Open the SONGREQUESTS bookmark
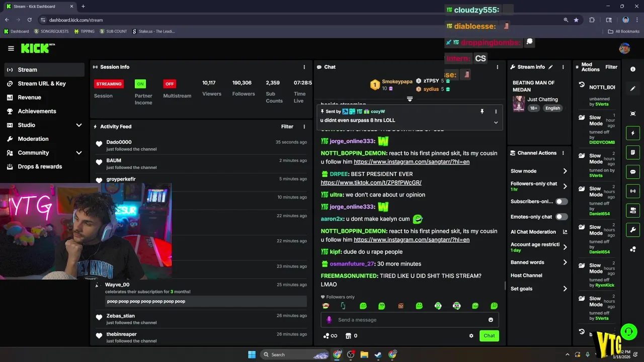Viewport: 644px width, 362px height. point(51,31)
